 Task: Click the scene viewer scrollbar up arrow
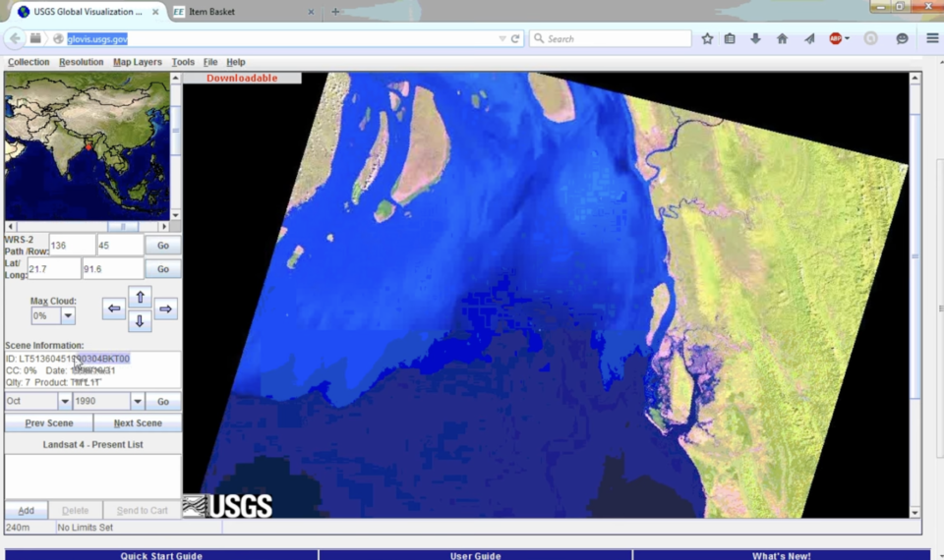pos(915,78)
